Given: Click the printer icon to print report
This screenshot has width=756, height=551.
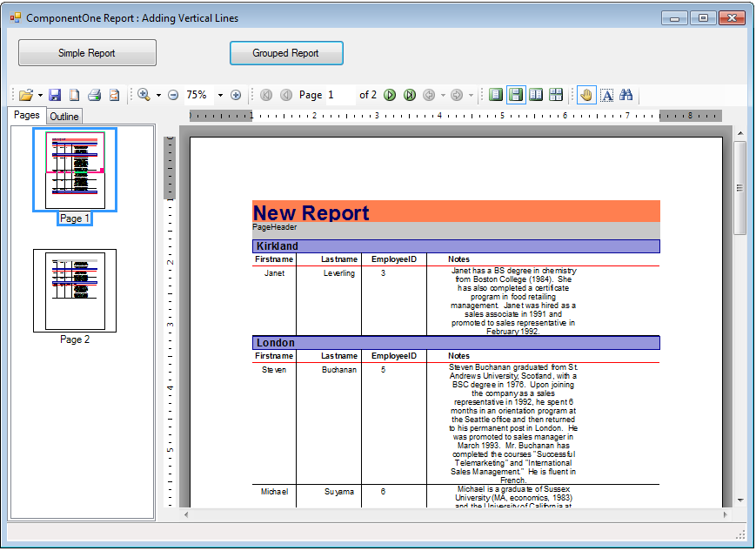Looking at the screenshot, I should [x=95, y=95].
